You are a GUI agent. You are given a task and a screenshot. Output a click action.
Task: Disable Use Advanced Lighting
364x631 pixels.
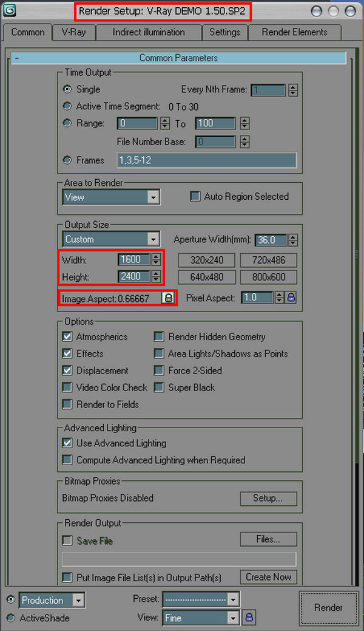(67, 443)
